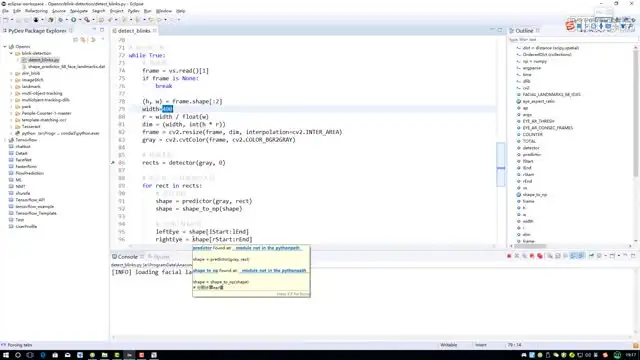Select the detect_blinks editor tab
Image resolution: width=640 pixels, height=360 pixels.
[x=134, y=31]
